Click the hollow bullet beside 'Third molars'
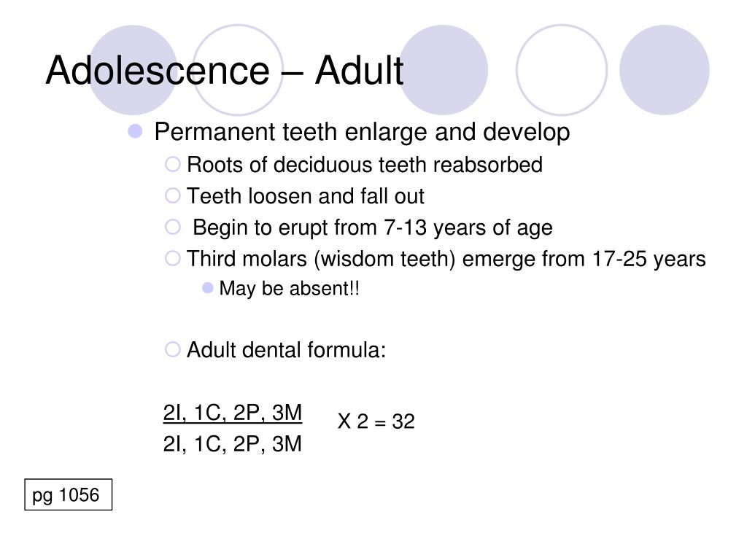 [172, 259]
